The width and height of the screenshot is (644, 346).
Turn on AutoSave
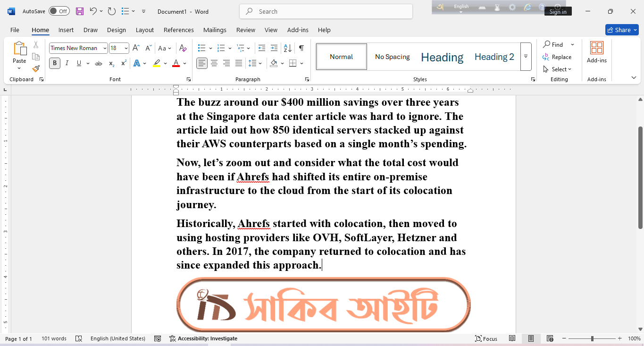(59, 11)
